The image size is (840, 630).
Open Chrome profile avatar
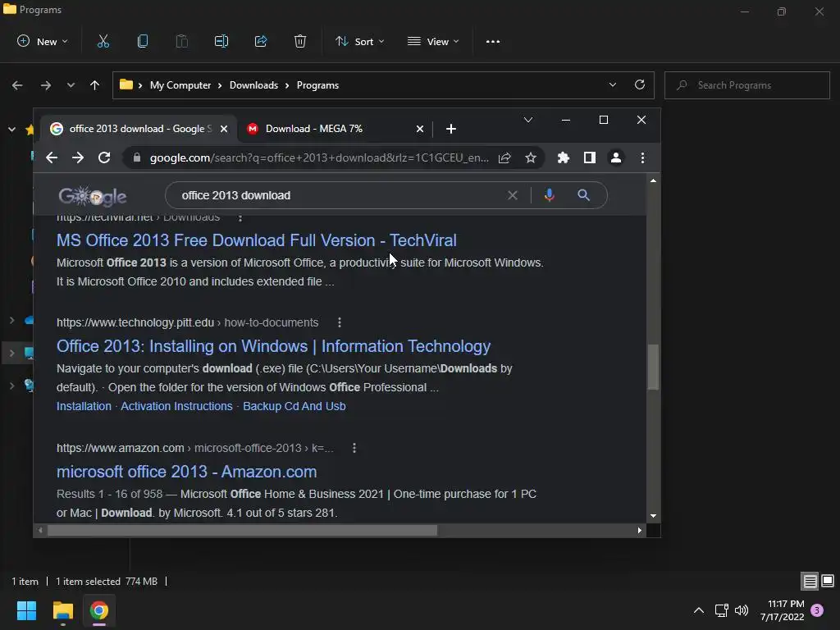click(616, 157)
